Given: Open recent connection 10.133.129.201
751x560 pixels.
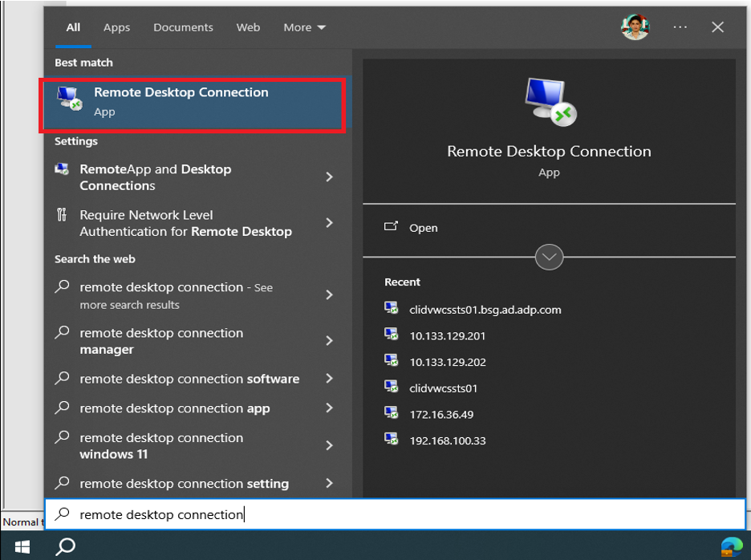Looking at the screenshot, I should coord(448,336).
